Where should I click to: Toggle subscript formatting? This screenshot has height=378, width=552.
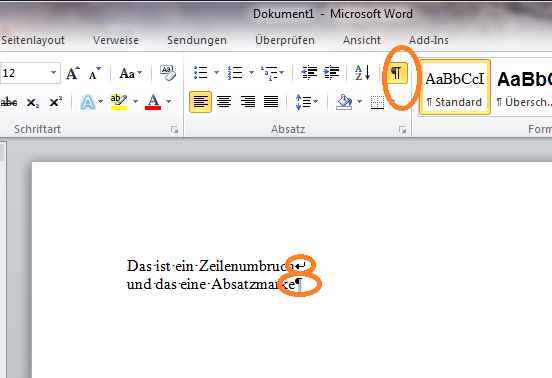(x=33, y=102)
